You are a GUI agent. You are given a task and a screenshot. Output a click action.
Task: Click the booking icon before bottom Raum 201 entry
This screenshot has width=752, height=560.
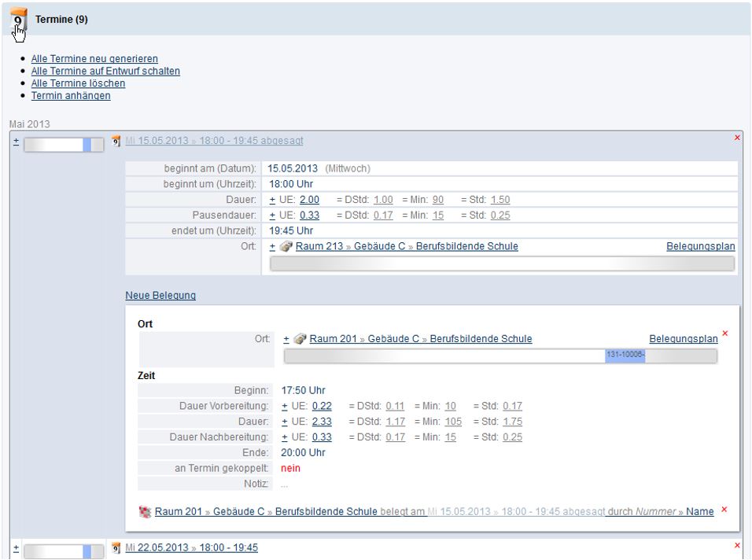pyautogui.click(x=144, y=511)
